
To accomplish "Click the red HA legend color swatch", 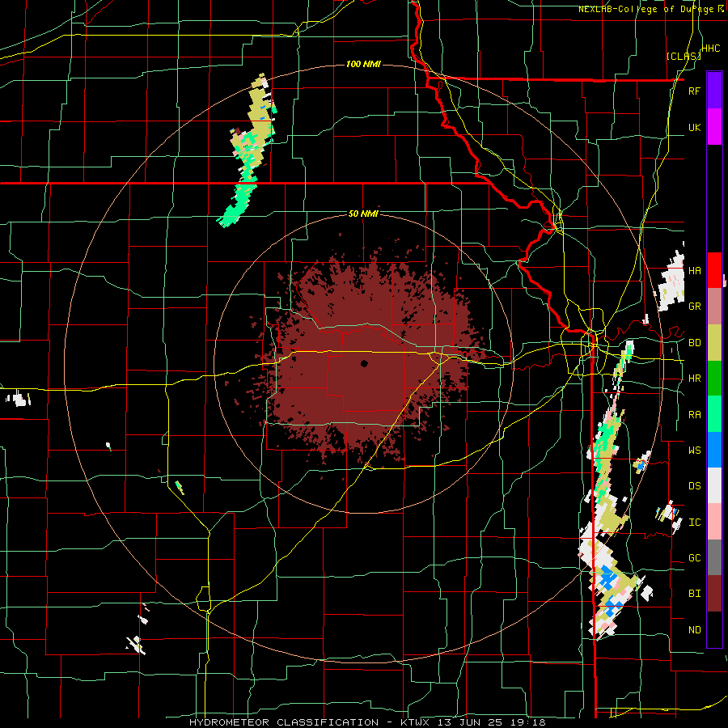I will [x=714, y=270].
